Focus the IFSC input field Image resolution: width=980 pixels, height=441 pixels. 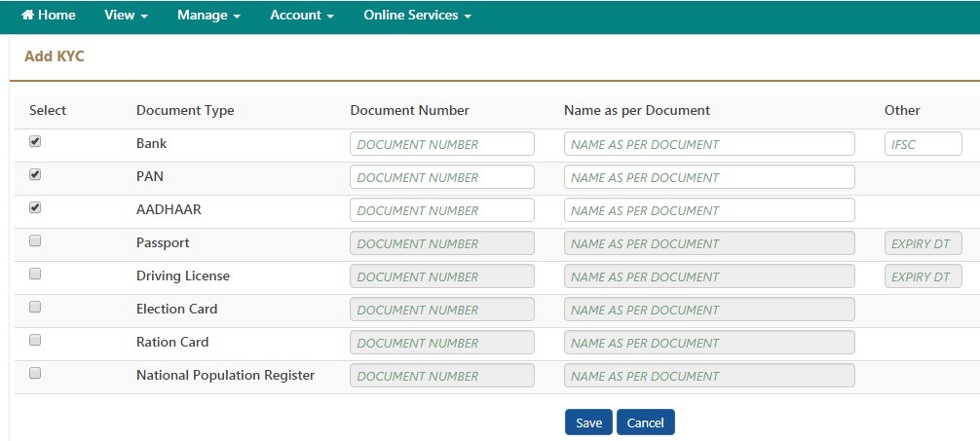(x=923, y=144)
